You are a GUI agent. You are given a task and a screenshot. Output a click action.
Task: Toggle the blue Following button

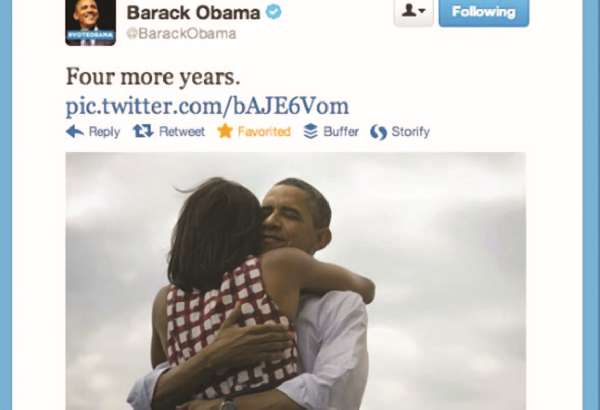[484, 13]
